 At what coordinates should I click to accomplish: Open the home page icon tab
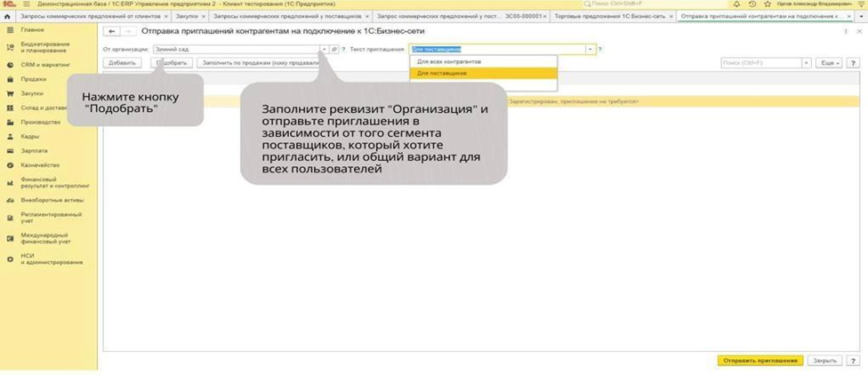pyautogui.click(x=7, y=17)
